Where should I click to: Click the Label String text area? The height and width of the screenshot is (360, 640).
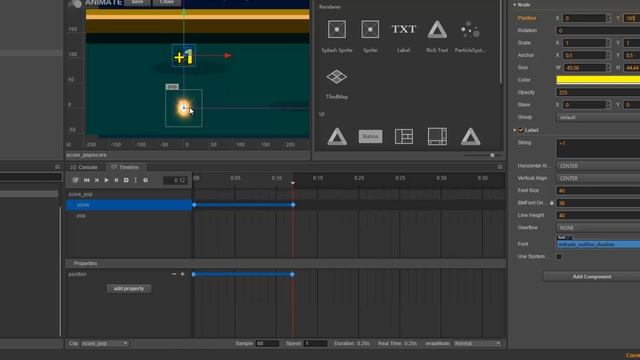pos(598,148)
